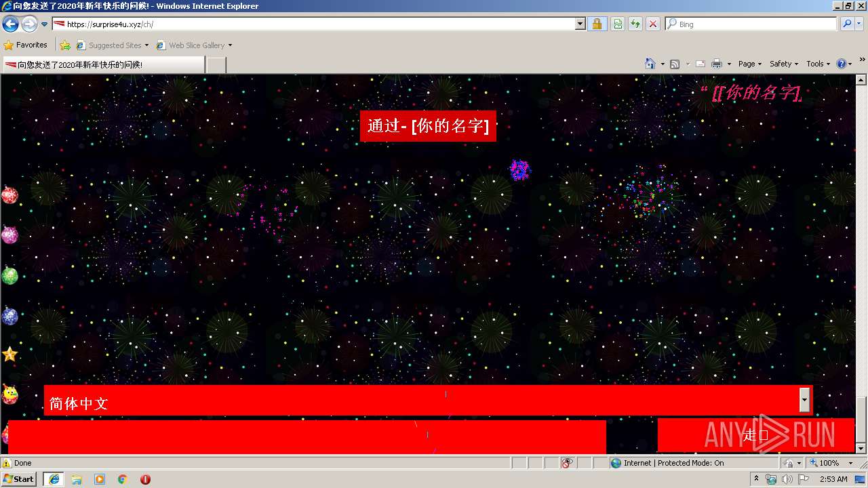Screen dimensions: 868x488
Task: Expand the Home button dropdown arrow
Action: 661,64
